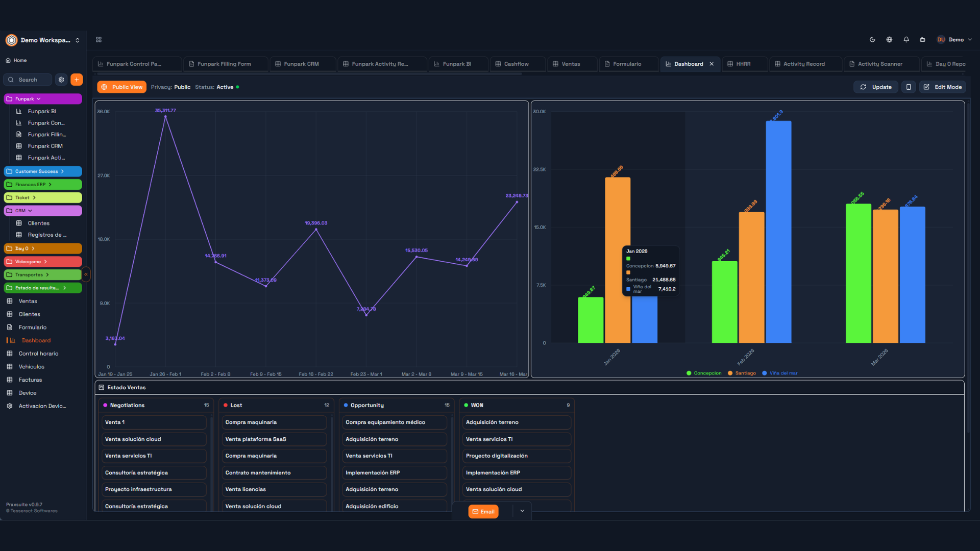Toggle the Public View button
The image size is (980, 551).
121,87
